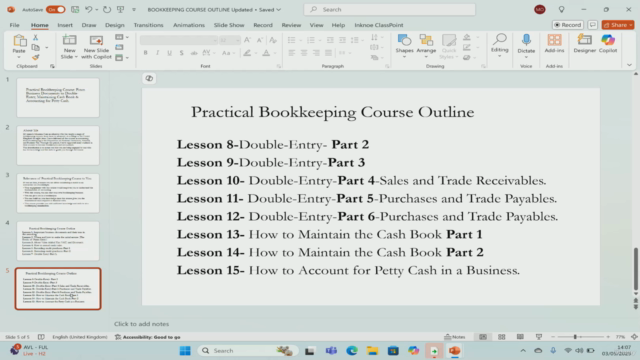Fit slide to current window

[x=634, y=337]
